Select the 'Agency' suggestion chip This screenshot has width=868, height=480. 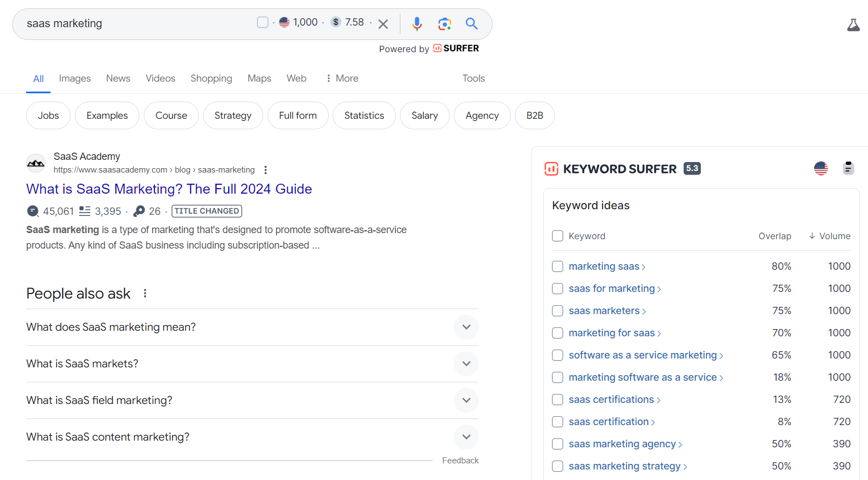481,115
